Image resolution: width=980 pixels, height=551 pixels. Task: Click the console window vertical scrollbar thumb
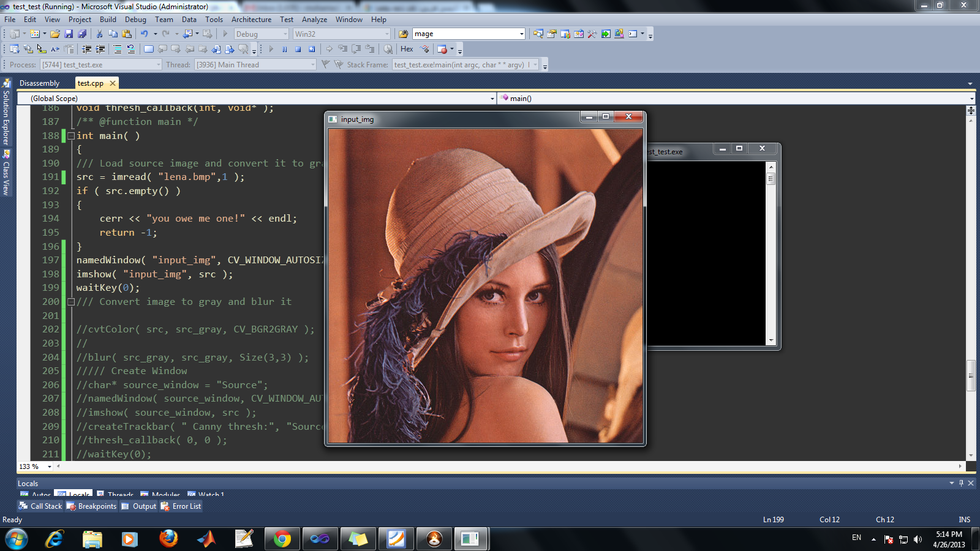(x=771, y=179)
